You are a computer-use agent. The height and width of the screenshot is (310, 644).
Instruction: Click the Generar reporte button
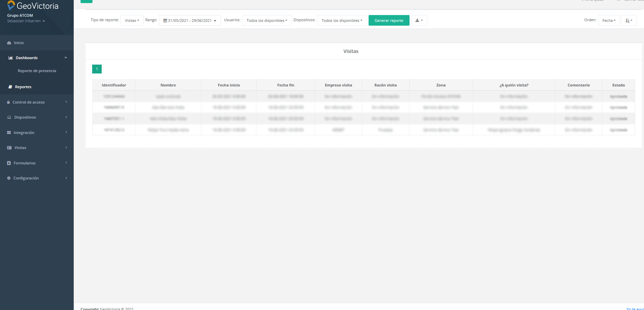pos(389,21)
